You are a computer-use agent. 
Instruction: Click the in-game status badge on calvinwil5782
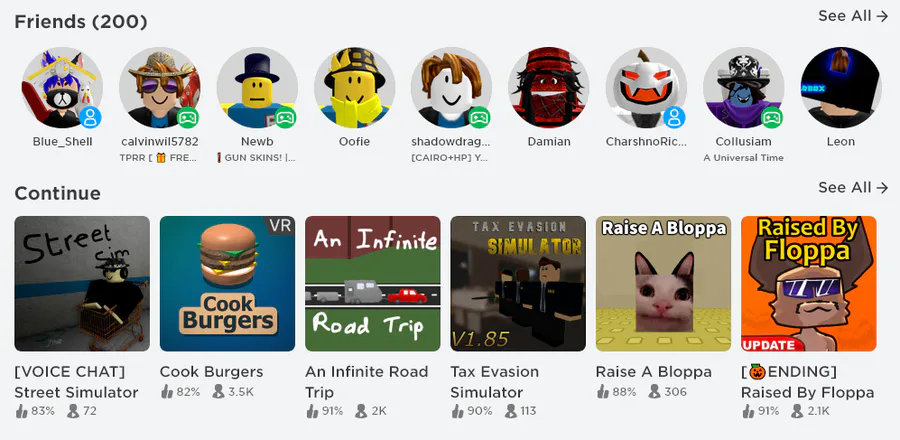click(188, 118)
